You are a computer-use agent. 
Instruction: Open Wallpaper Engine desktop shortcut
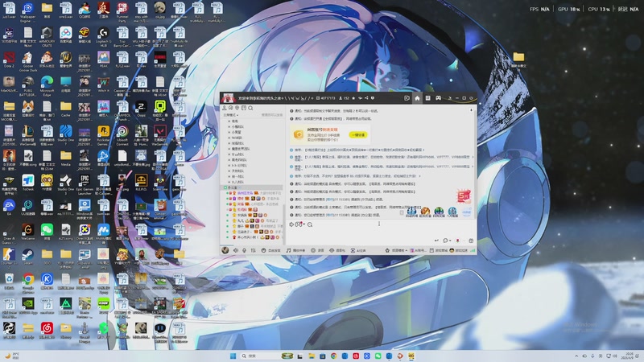[28, 12]
